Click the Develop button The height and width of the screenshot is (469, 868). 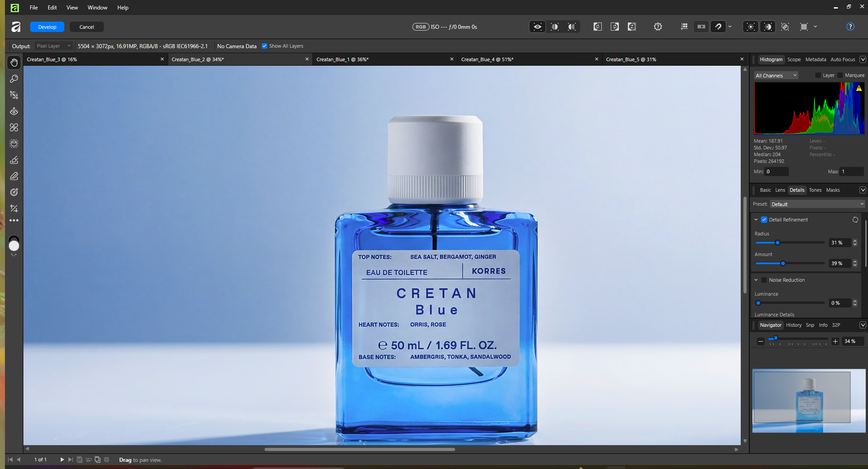pos(47,27)
